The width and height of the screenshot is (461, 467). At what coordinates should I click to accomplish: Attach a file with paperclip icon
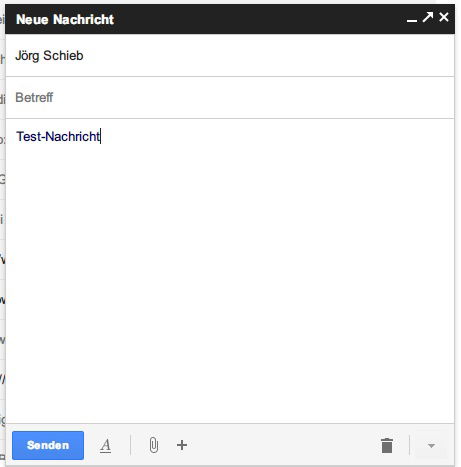pos(153,445)
